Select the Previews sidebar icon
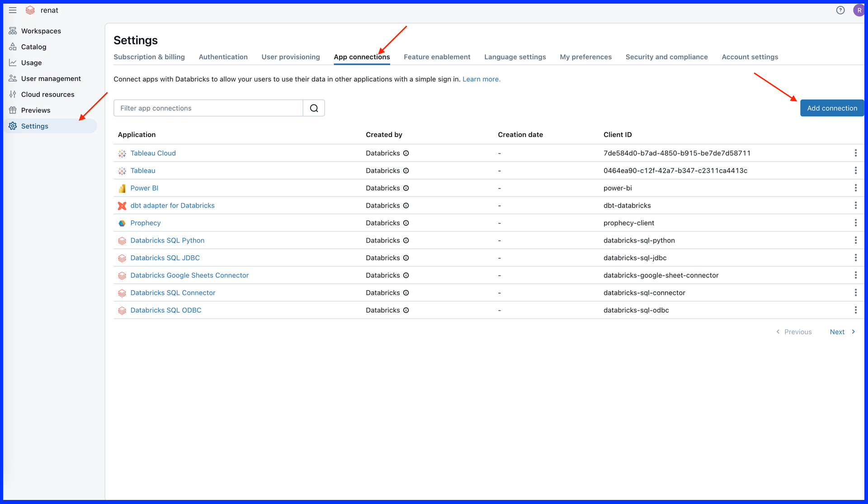The width and height of the screenshot is (868, 504). click(12, 110)
